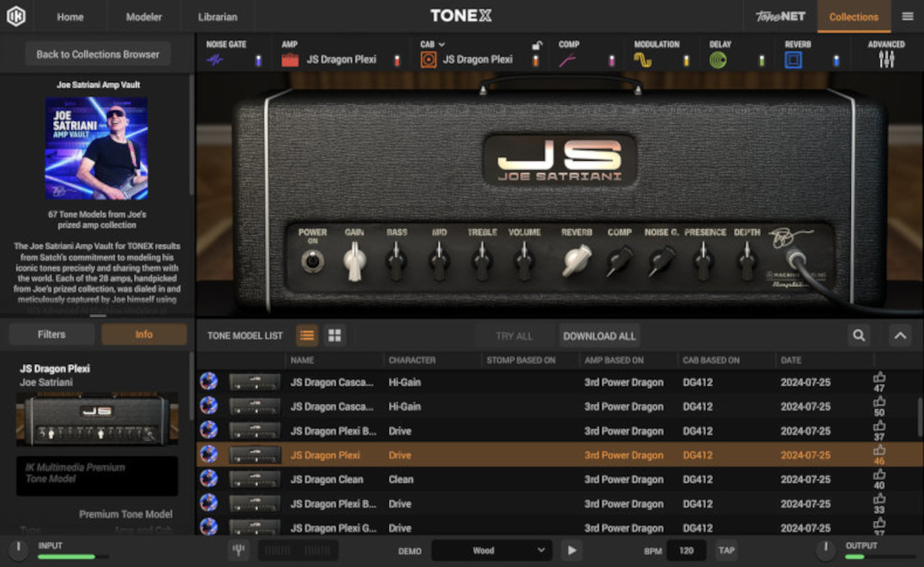Sort list by DATE column
The height and width of the screenshot is (567, 924).
(x=791, y=360)
